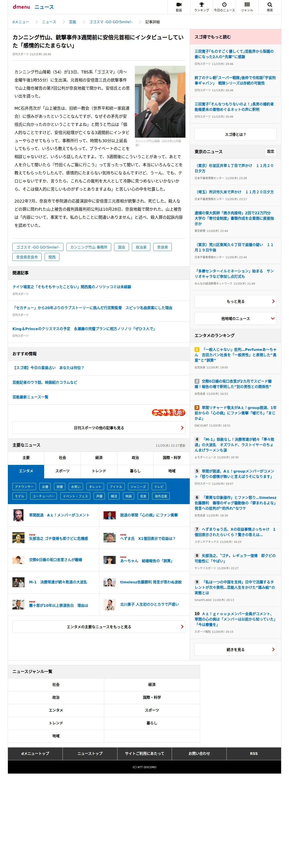The image size is (289, 868).
Task: Open rank 2 坂口杏里 article
Action: click(233, 384)
